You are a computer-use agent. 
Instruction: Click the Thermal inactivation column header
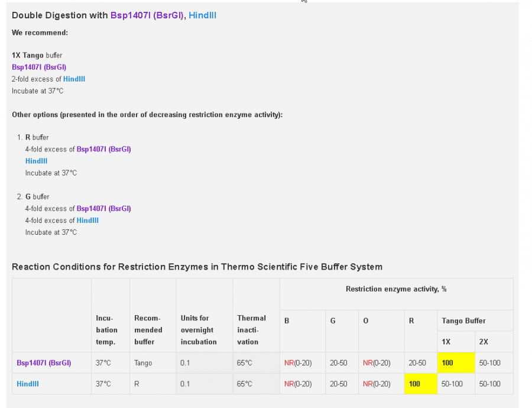252,330
